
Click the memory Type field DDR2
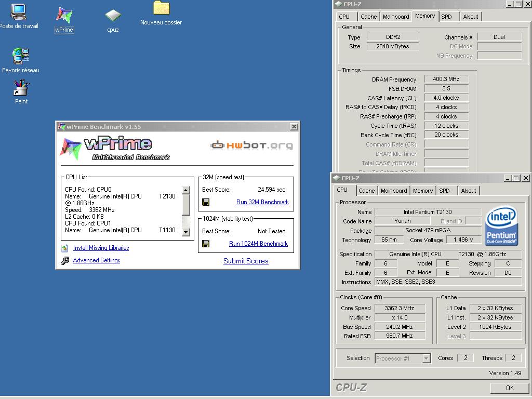pos(393,37)
